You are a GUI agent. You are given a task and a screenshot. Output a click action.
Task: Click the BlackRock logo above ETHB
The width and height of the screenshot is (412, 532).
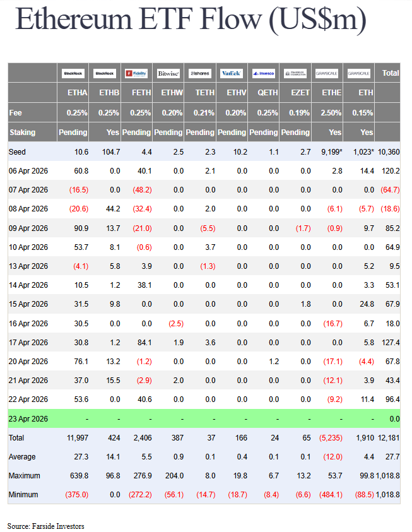point(105,73)
